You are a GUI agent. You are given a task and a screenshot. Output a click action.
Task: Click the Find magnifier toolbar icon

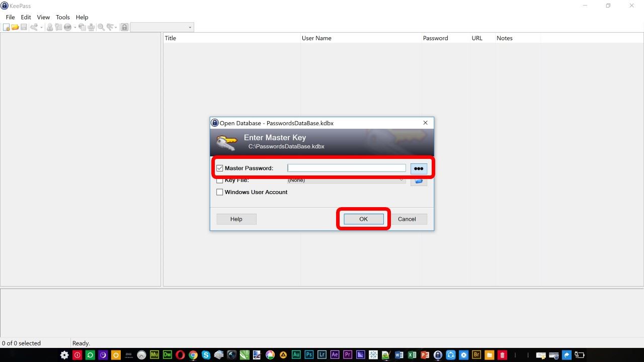point(101,27)
